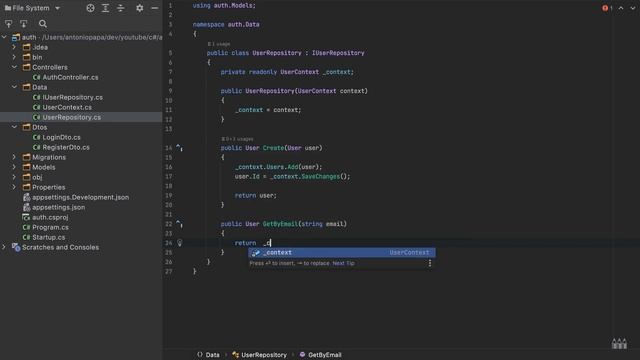Click the Next Tip link in completion popup
This screenshot has height=360, width=640.
pyautogui.click(x=343, y=263)
